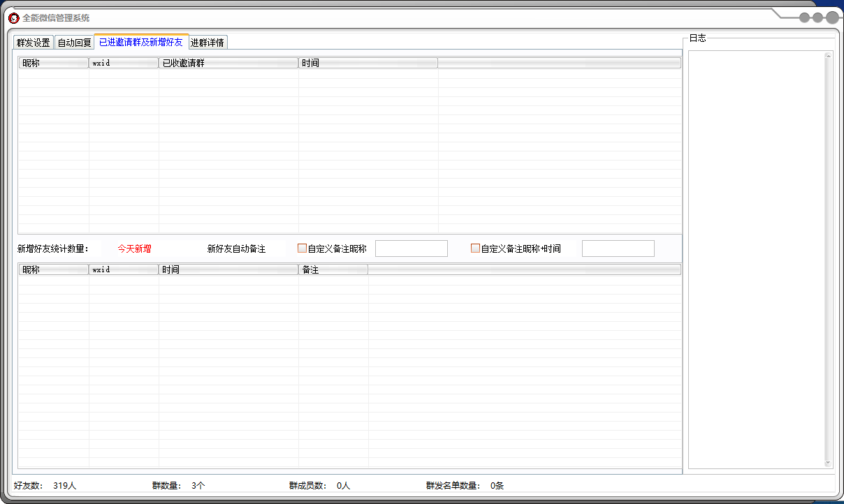Select the 已进邀请群及新增好友 tab
844x504 pixels.
coord(141,42)
